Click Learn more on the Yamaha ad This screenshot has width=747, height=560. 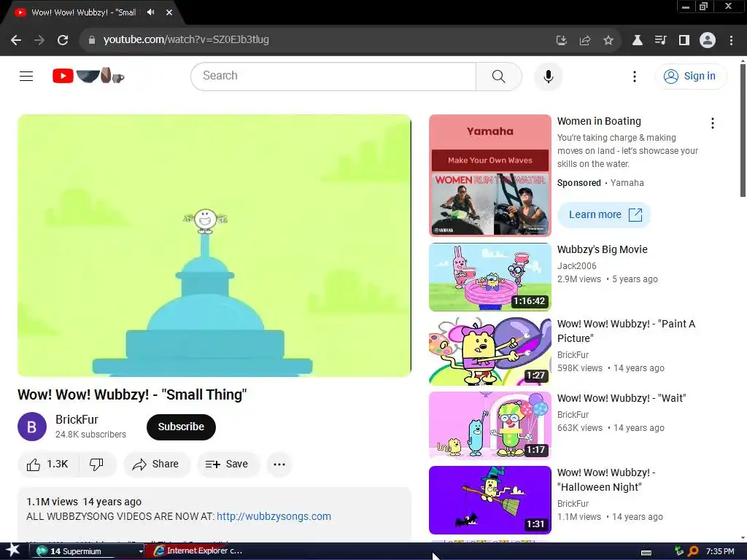604,215
